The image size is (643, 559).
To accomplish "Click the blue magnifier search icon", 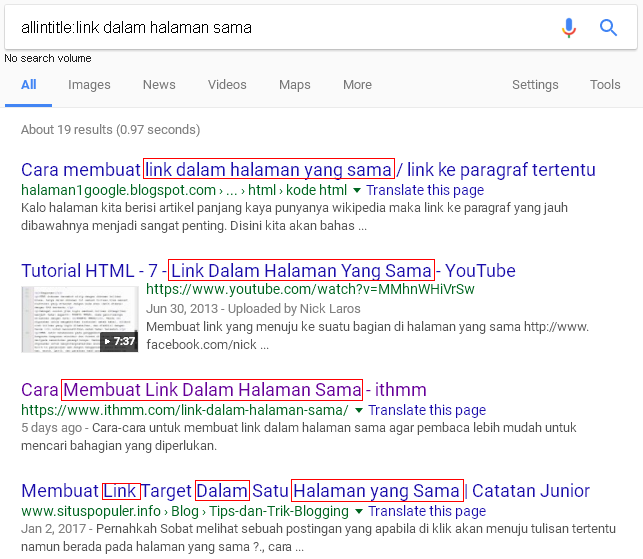I will (608, 27).
